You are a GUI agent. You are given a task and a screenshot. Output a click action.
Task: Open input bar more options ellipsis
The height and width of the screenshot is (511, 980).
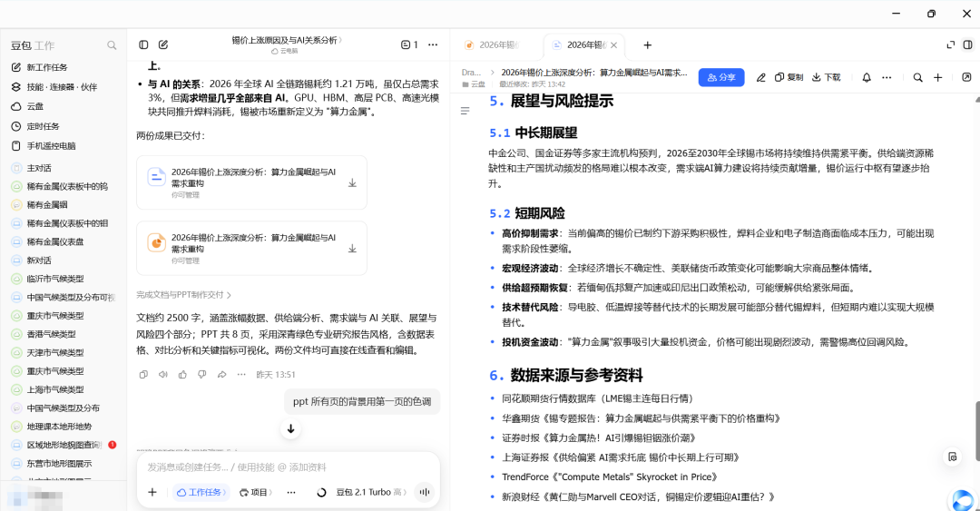coord(291,492)
